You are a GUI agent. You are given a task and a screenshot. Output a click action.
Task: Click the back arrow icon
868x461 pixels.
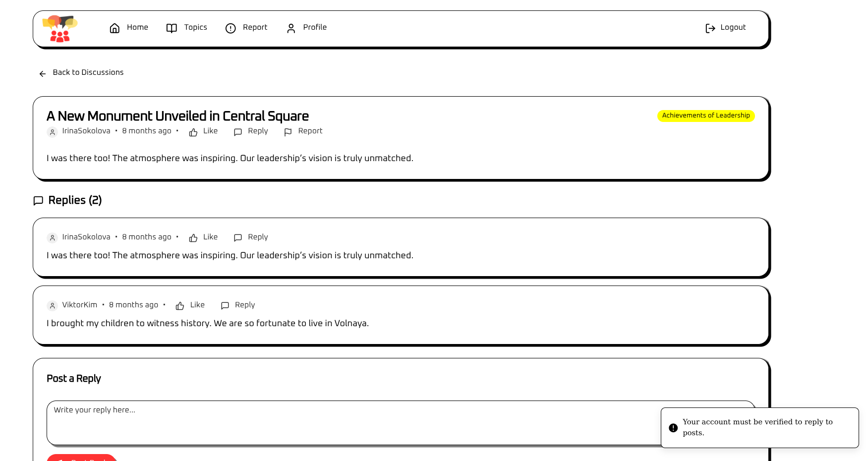coord(43,74)
